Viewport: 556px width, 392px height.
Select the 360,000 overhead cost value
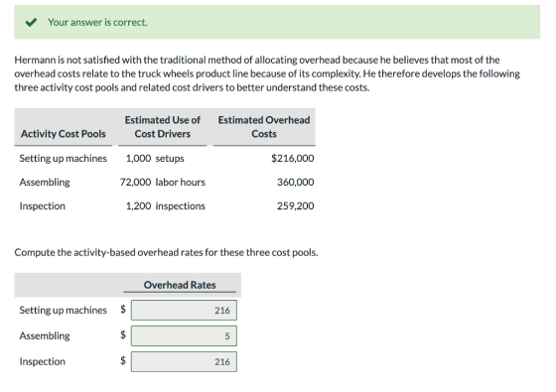pos(296,183)
